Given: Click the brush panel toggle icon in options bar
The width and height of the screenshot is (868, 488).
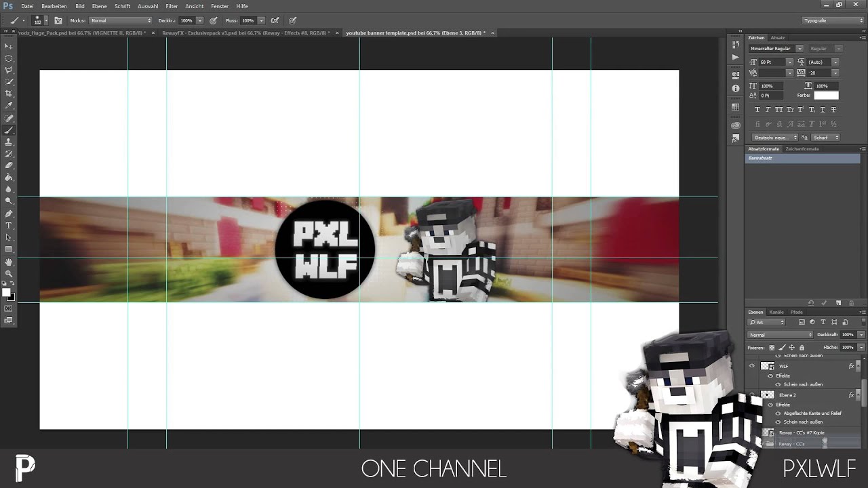Looking at the screenshot, I should pos(58,20).
